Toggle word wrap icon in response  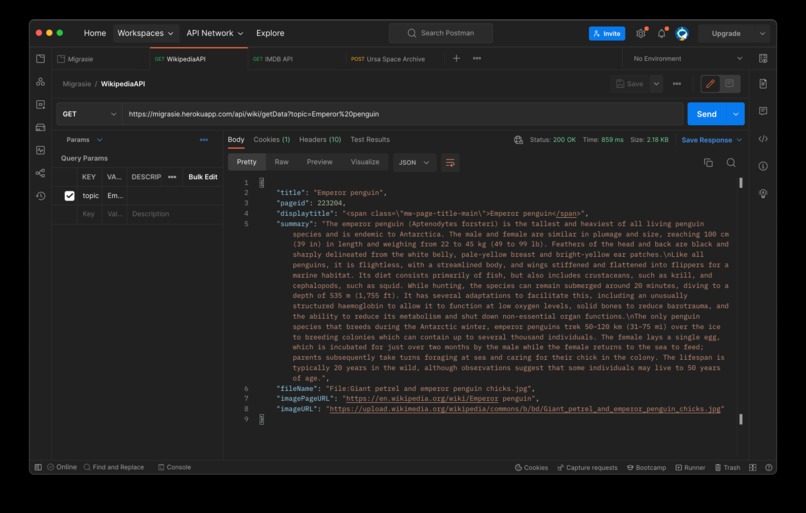(450, 162)
